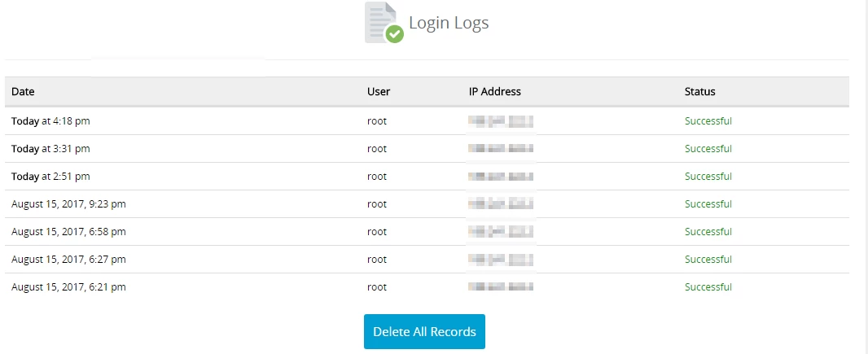The width and height of the screenshot is (868, 354).
Task: Click the green checkmark badge on the logs icon
Action: coord(395,34)
